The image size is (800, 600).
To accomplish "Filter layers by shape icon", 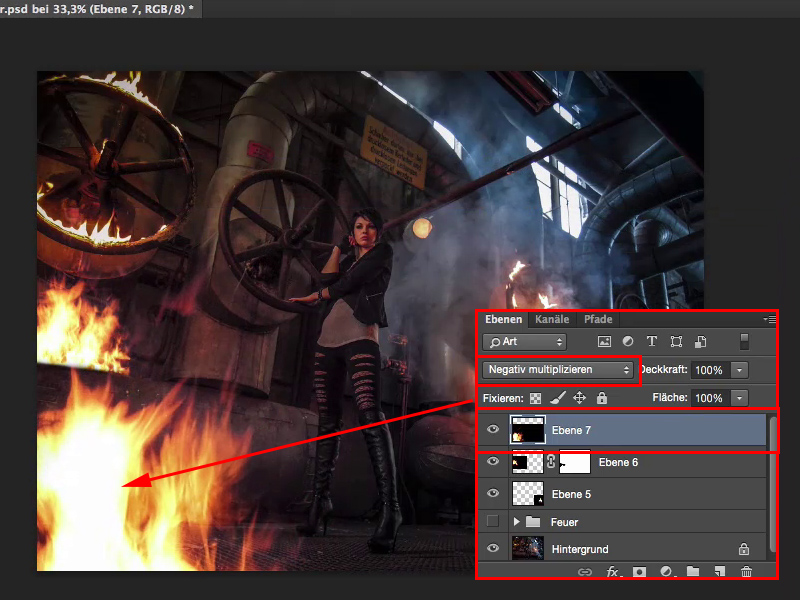I will (x=677, y=341).
